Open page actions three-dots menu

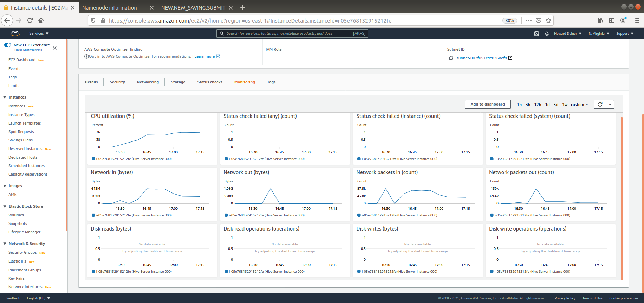click(x=529, y=20)
